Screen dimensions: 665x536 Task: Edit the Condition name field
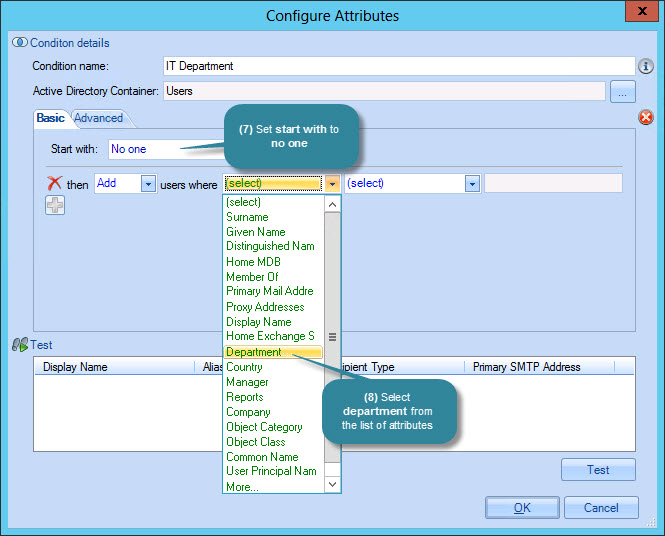coord(399,66)
